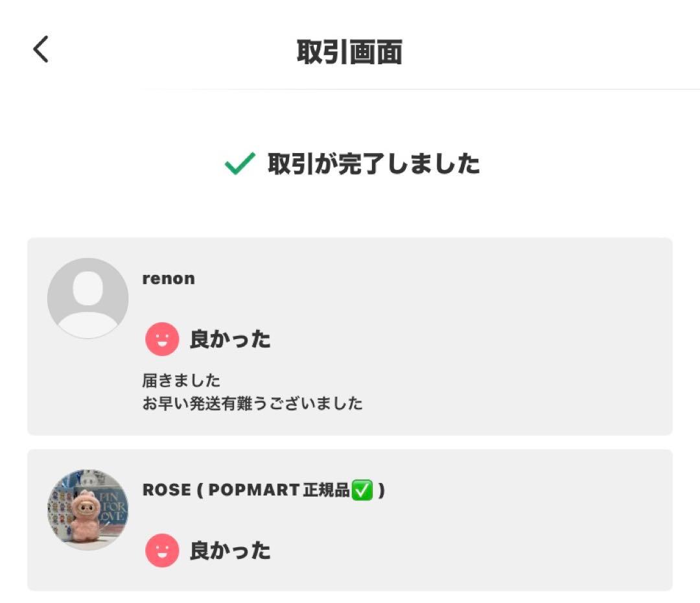
Task: Select the ROSE name text
Action: pyautogui.click(x=166, y=490)
